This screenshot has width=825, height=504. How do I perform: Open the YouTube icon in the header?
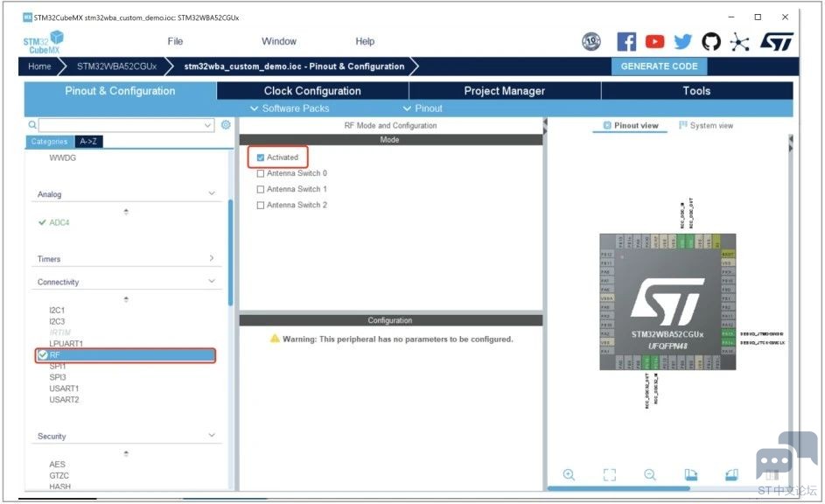tap(654, 41)
